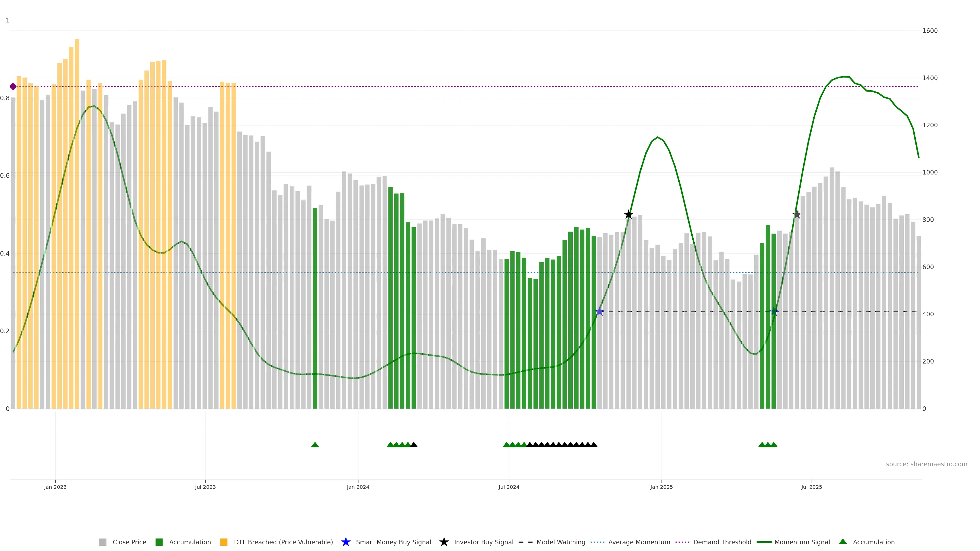Toggle Demand Threshold legend entry
This screenshot has height=551, width=980.
(722, 542)
